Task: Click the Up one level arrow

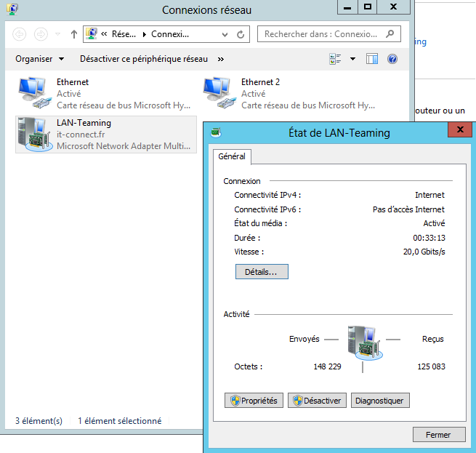Action: [x=74, y=34]
